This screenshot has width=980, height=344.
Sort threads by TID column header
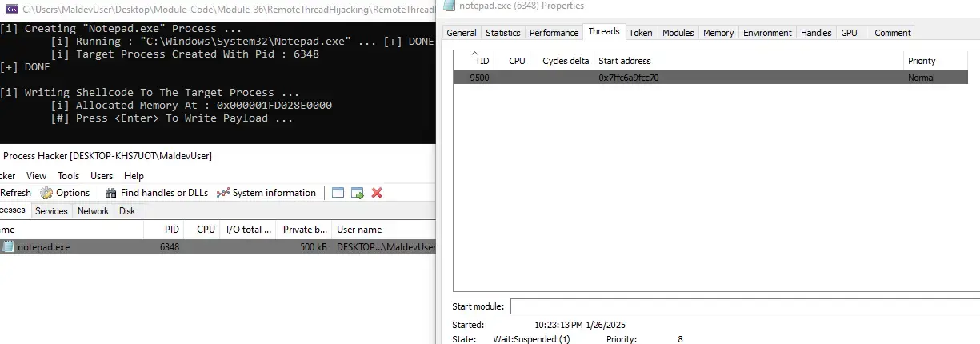(482, 61)
